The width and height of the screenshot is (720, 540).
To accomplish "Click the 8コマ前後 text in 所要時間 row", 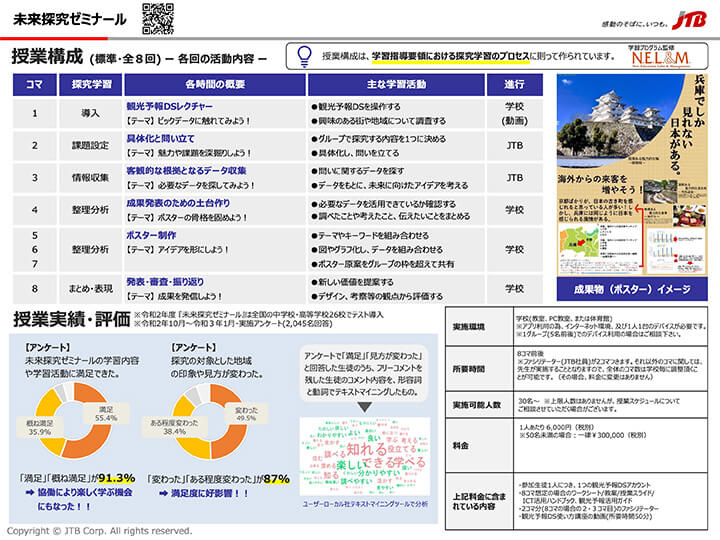I will click(530, 353).
